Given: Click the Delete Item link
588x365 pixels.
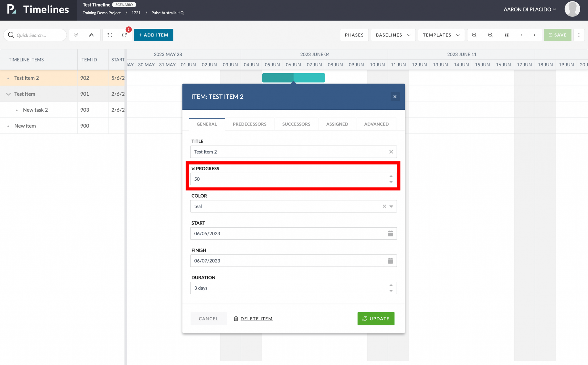Looking at the screenshot, I should pyautogui.click(x=256, y=318).
